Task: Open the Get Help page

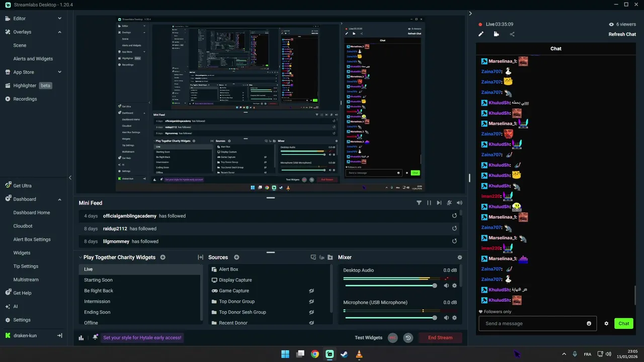Action: click(x=22, y=293)
